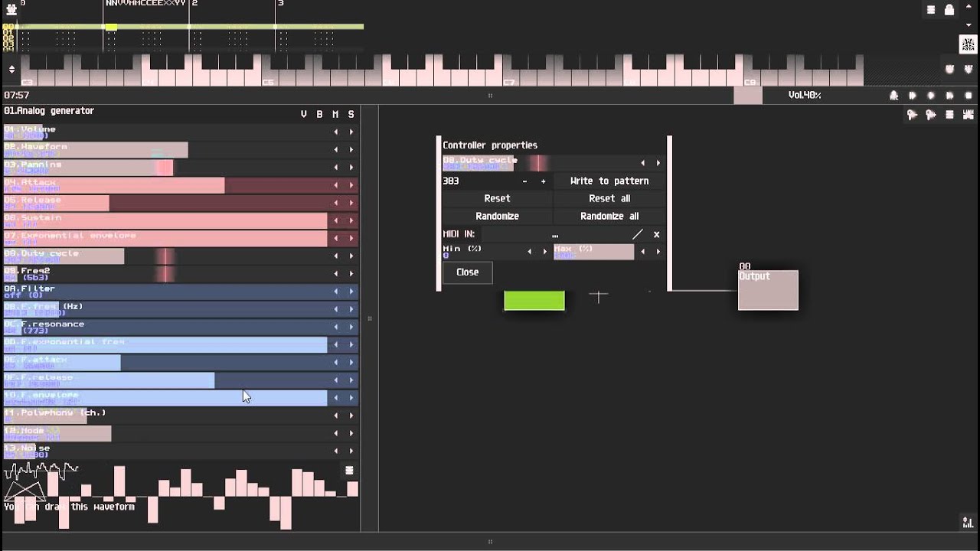Increase Noise with right arrow
Image resolution: width=980 pixels, height=551 pixels.
[351, 451]
